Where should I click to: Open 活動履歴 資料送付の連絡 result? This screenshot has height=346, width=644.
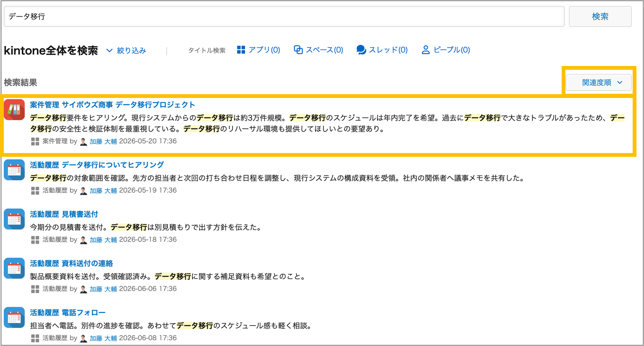coord(71,263)
